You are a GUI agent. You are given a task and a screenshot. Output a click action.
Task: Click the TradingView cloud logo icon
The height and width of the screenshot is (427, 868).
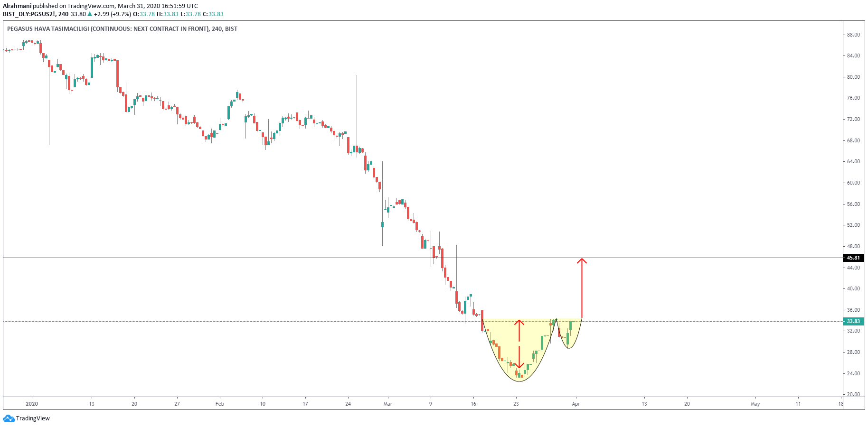point(9,418)
